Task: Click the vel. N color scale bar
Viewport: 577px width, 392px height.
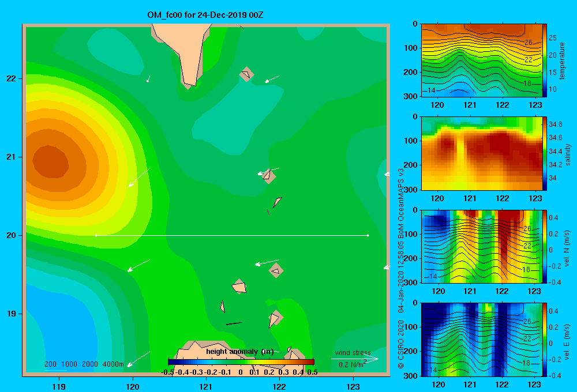Action: click(545, 246)
